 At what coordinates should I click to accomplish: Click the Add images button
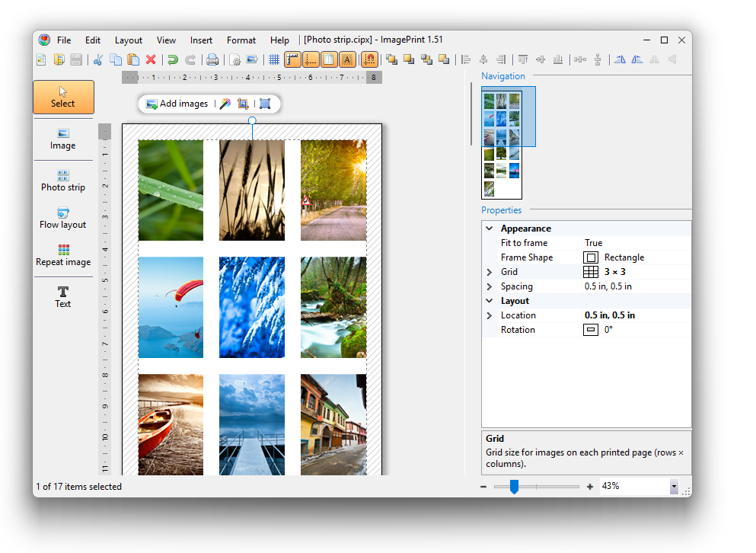(177, 104)
